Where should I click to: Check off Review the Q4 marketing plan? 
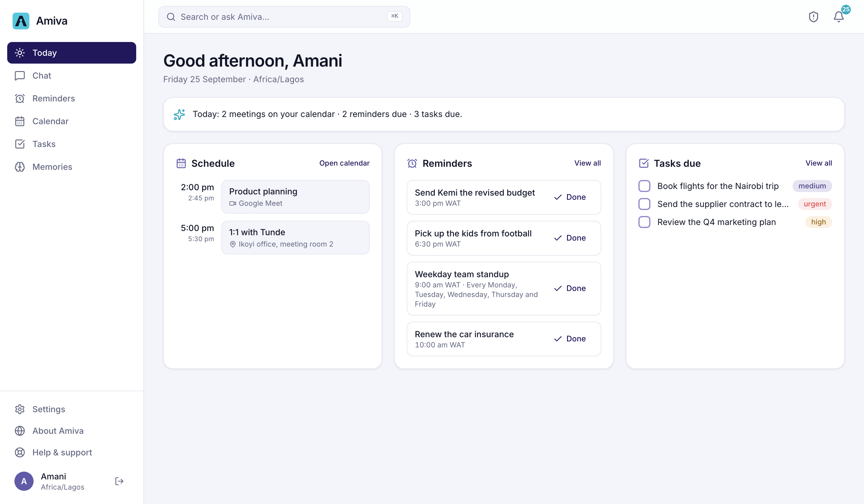[x=644, y=222]
